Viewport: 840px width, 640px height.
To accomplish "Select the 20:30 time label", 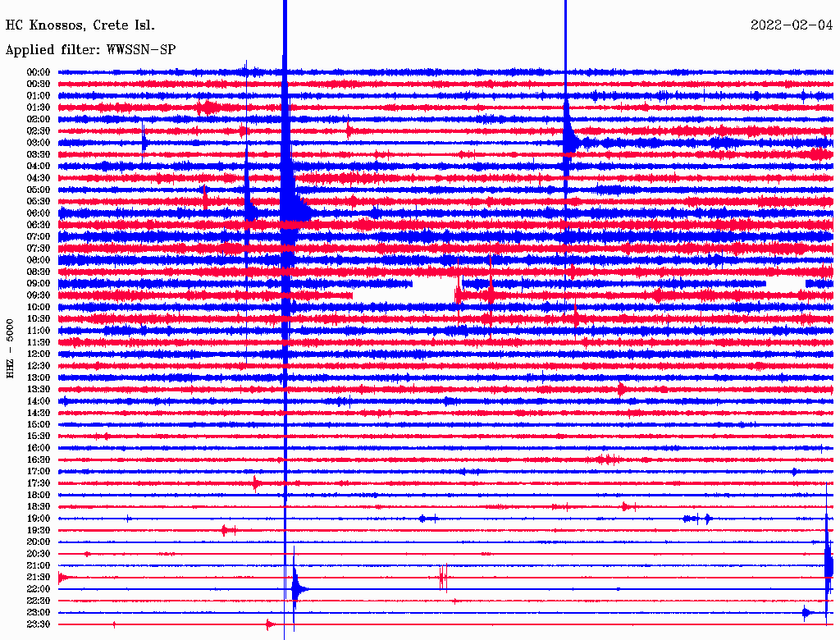I will point(39,554).
